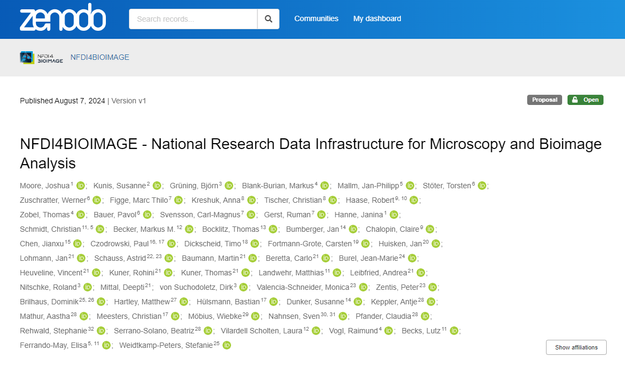The width and height of the screenshot is (625, 369).
Task: Open author link Ferrando-May, Elisa
Action: [53, 345]
